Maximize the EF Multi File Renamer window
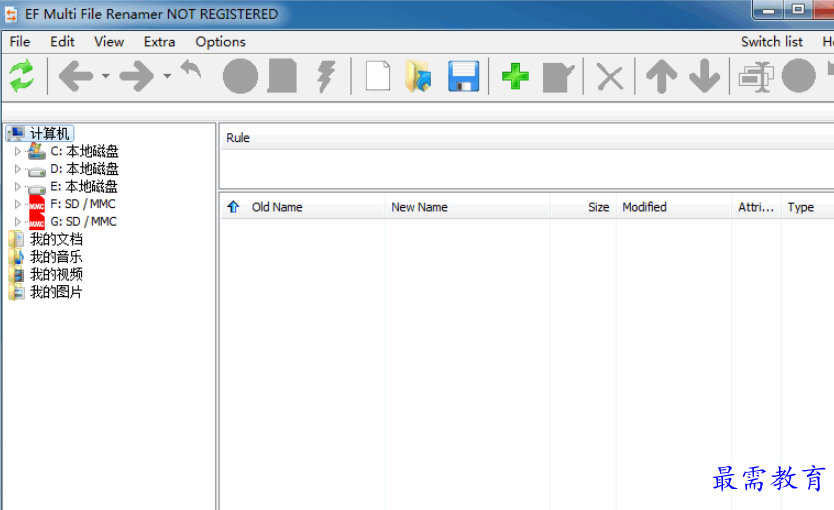The height and width of the screenshot is (510, 834). click(x=798, y=10)
